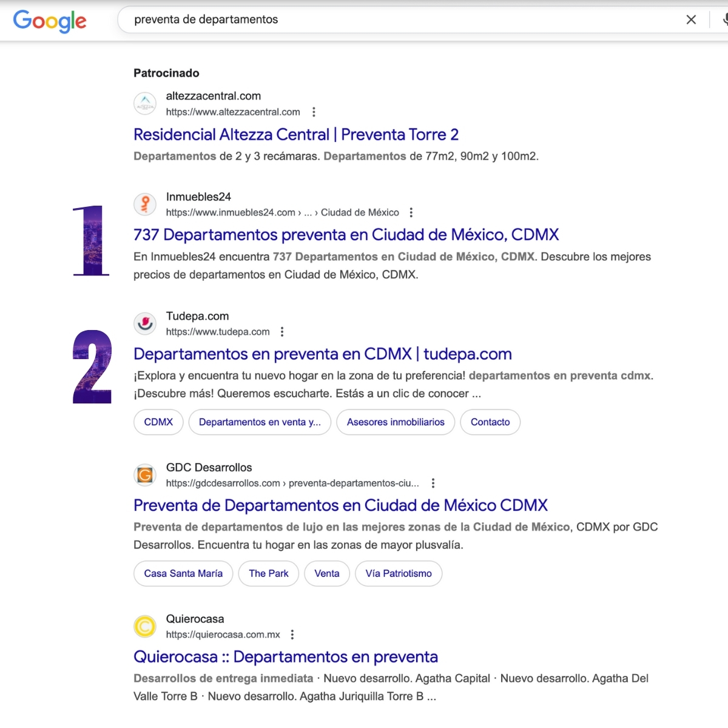Open the three-dot menu next to tudepa.com URL

(x=282, y=332)
